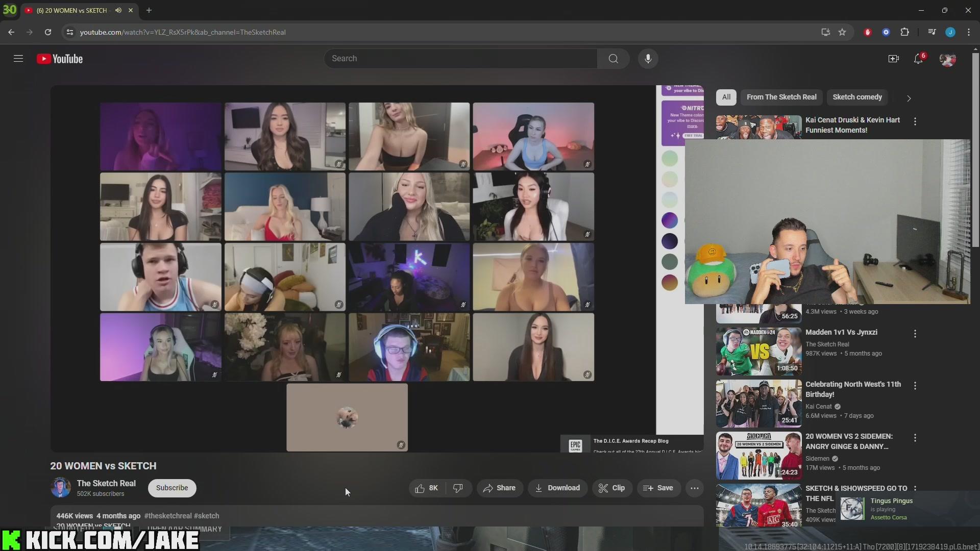Open The Sketch Real channel avatar
This screenshot has width=980, height=551.
pos(61,488)
